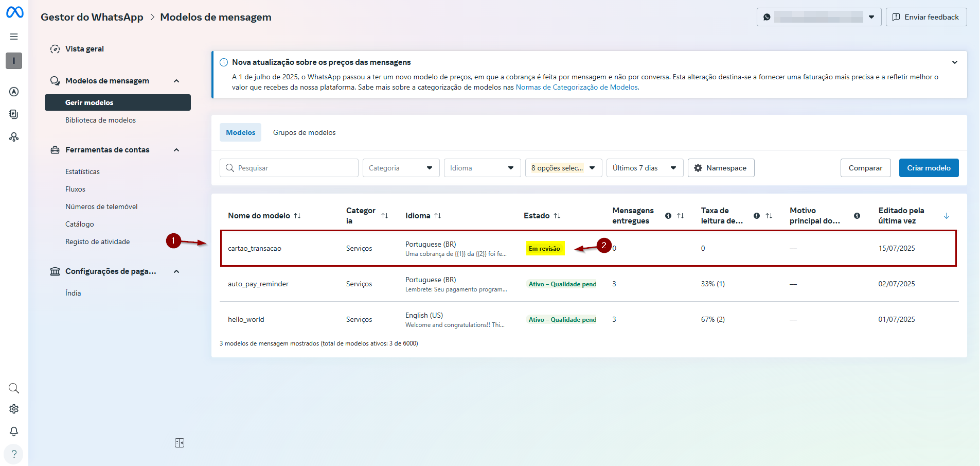The width and height of the screenshot is (980, 466).
Task: Switch to Grupos de modelos tab
Action: (304, 132)
